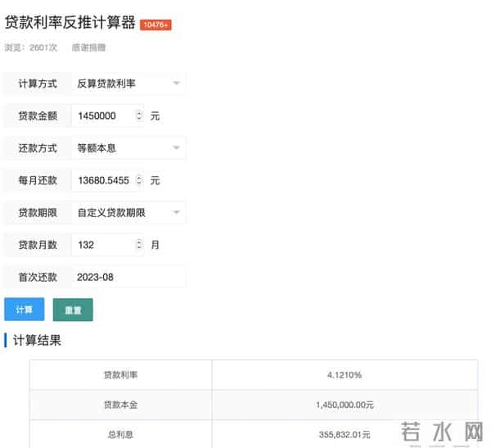
Task: Click the title 贷款利率反推计算器
Action: [x=70, y=23]
